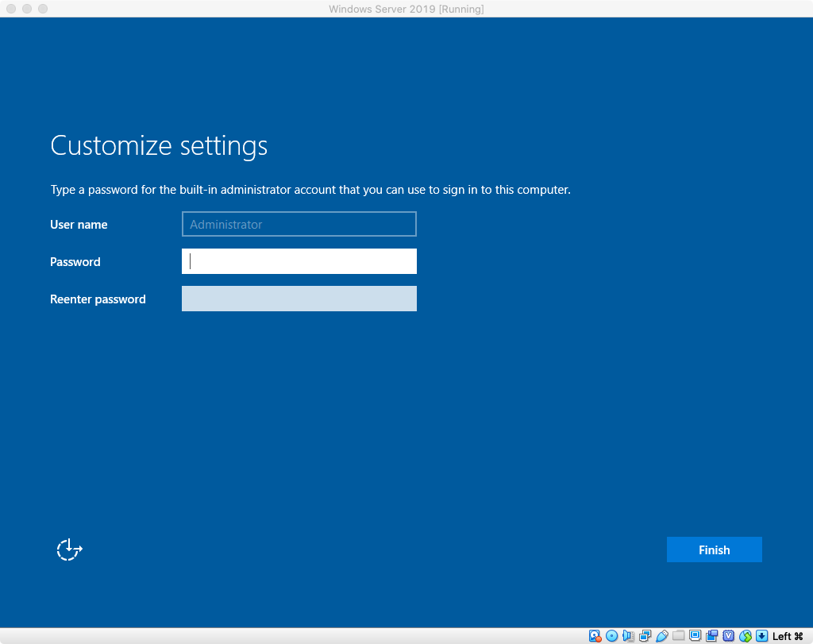Click the minimize window button

point(27,9)
